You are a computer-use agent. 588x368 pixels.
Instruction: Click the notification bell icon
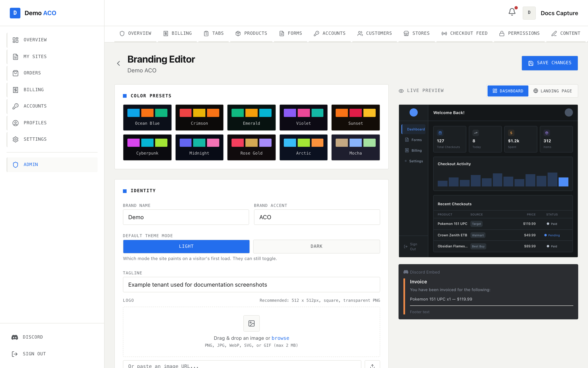click(x=512, y=12)
